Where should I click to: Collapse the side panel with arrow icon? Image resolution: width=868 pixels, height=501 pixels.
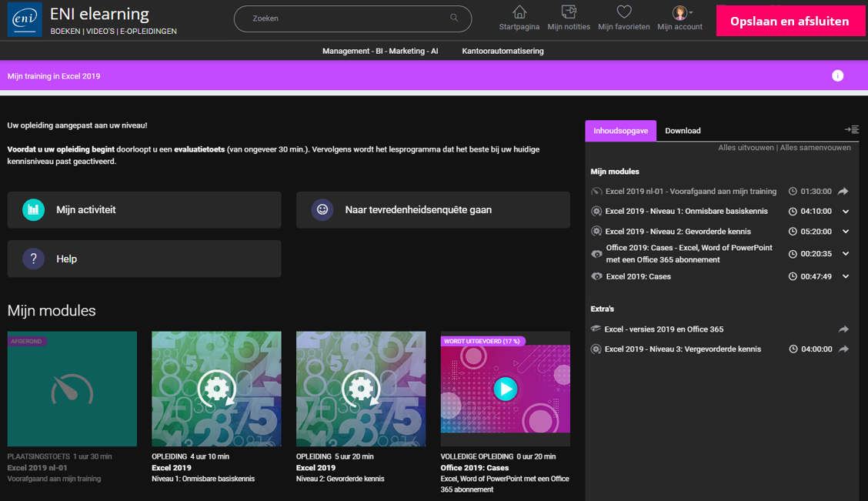(851, 129)
